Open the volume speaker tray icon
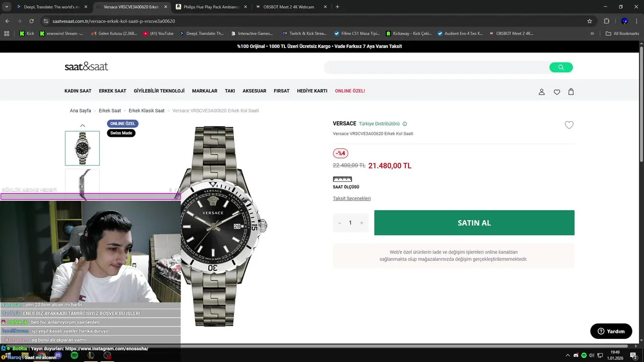Image resolution: width=644 pixels, height=362 pixels. click(x=592, y=355)
